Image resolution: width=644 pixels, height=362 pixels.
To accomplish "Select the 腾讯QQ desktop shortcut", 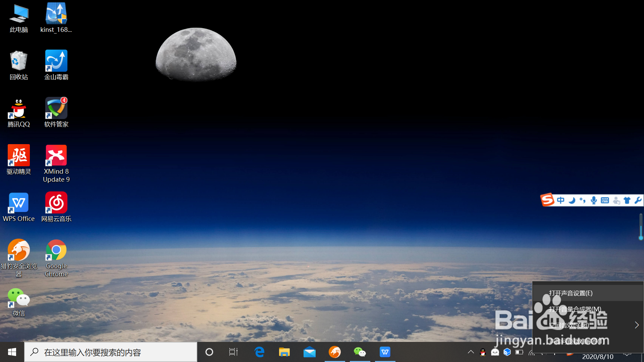I will [19, 113].
